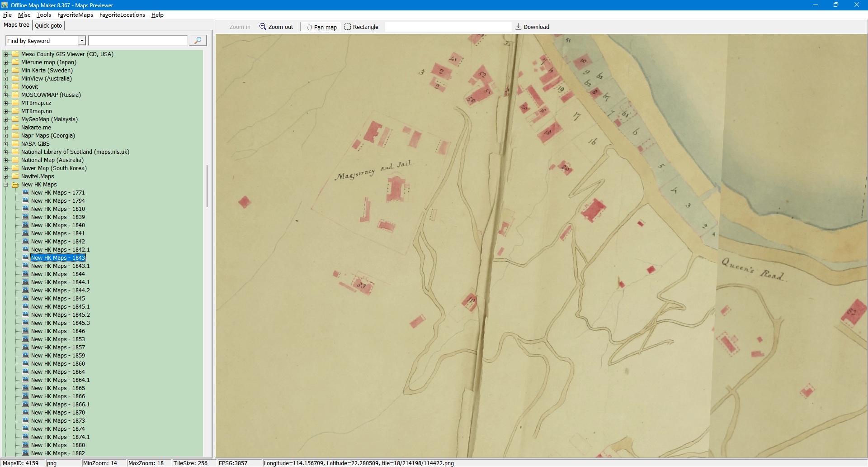Click the Zoom out magnifier icon

coord(263,27)
